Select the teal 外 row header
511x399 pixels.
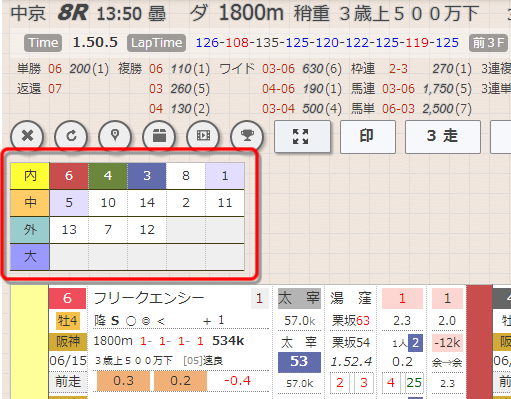click(x=30, y=230)
